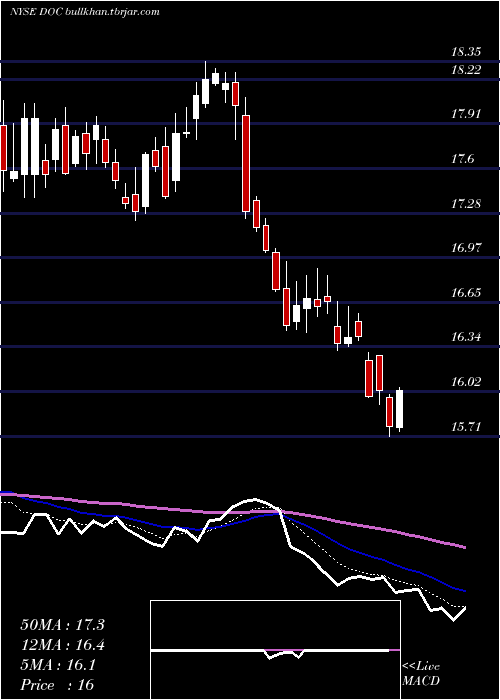
Task: Select the 18.35 price level label
Action: tap(466, 52)
